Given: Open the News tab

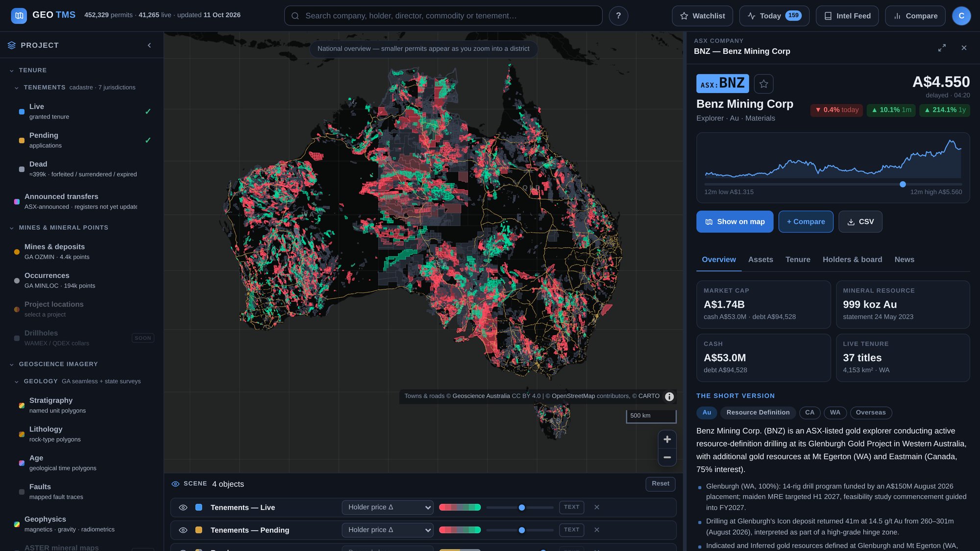Looking at the screenshot, I should pos(904,260).
